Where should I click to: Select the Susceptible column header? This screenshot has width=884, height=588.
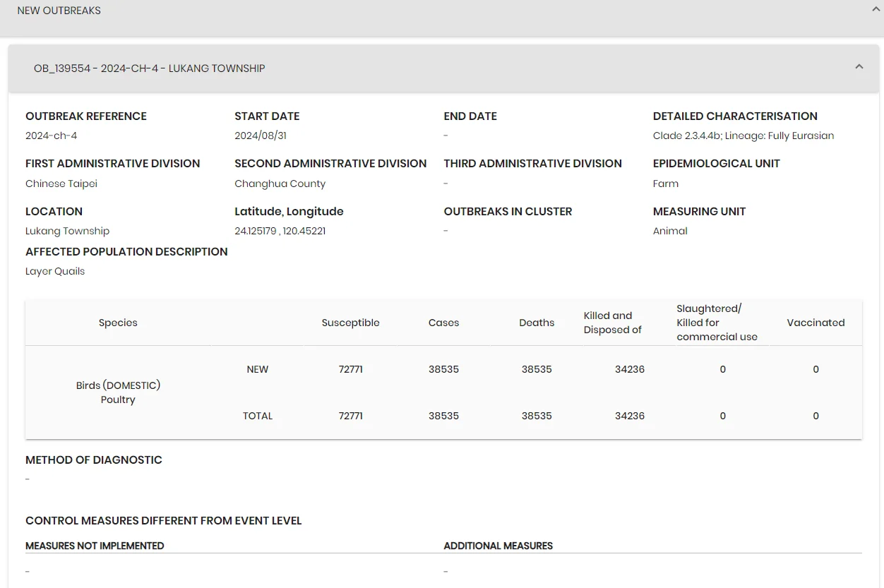351,323
